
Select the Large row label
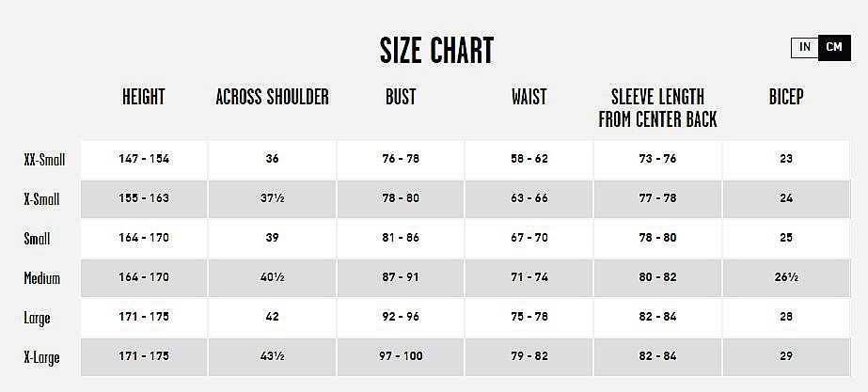coord(38,318)
